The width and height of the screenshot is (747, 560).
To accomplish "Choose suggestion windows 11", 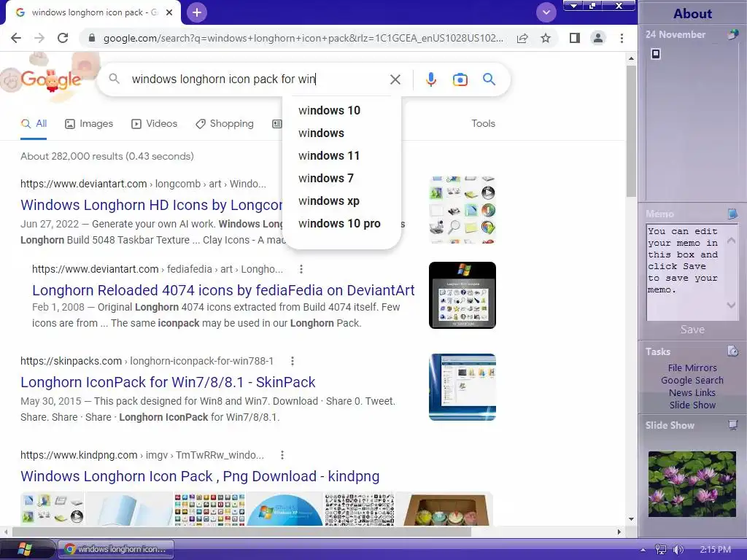I will (329, 156).
